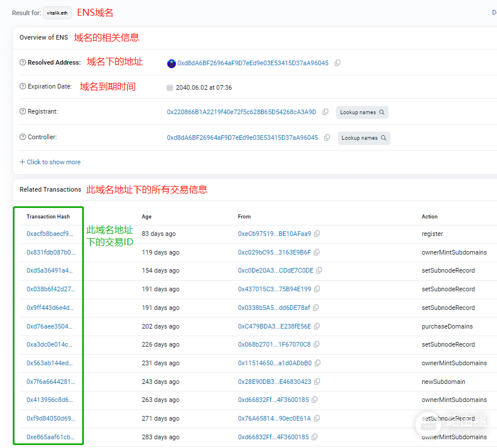Copy From address in 283 days ago row
The width and height of the screenshot is (497, 448).
pos(315,437)
